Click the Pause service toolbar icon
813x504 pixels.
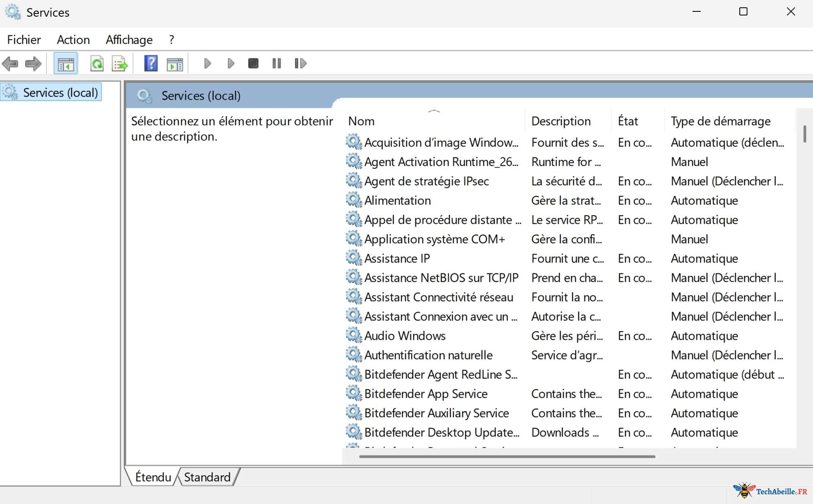[x=276, y=63]
